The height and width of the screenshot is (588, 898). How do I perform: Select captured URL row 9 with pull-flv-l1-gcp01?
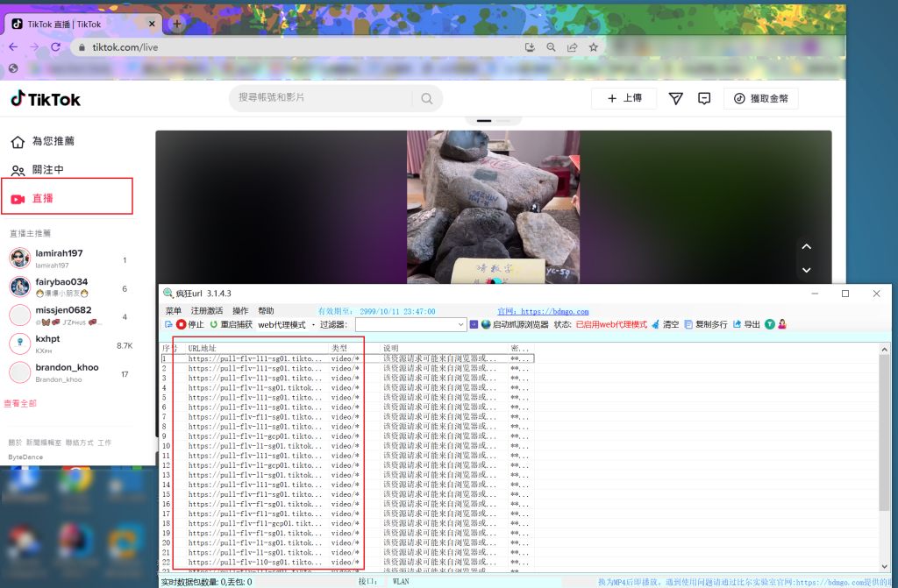tap(347, 436)
